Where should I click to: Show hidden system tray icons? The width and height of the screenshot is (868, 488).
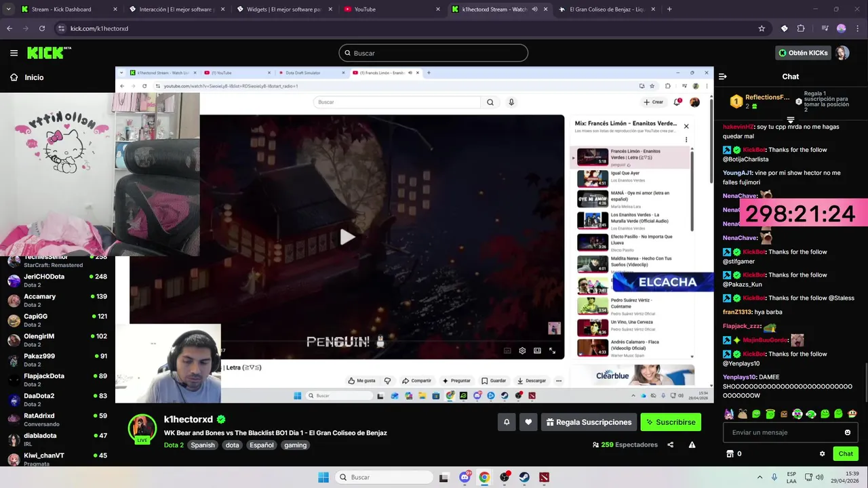click(759, 477)
